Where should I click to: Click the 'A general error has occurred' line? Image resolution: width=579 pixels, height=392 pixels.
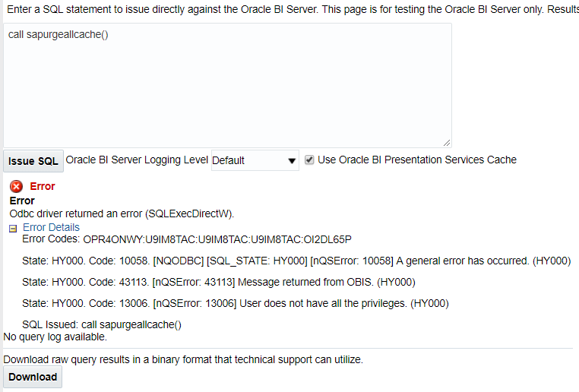(296, 261)
